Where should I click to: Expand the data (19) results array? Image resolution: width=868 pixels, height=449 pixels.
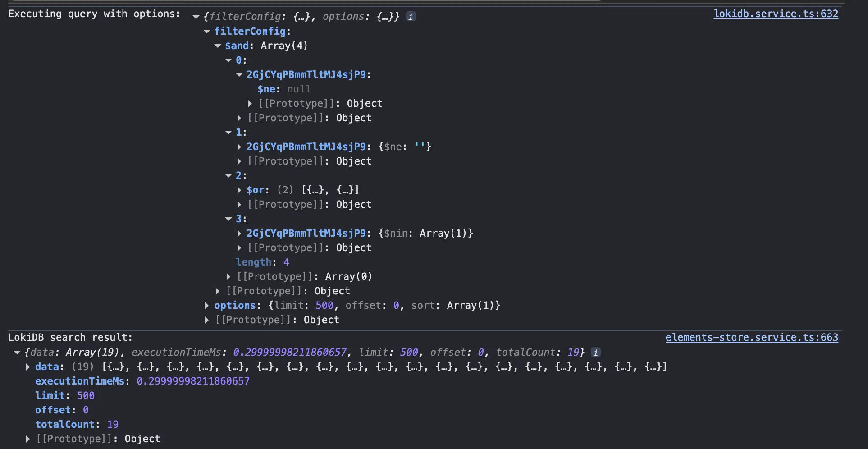28,367
